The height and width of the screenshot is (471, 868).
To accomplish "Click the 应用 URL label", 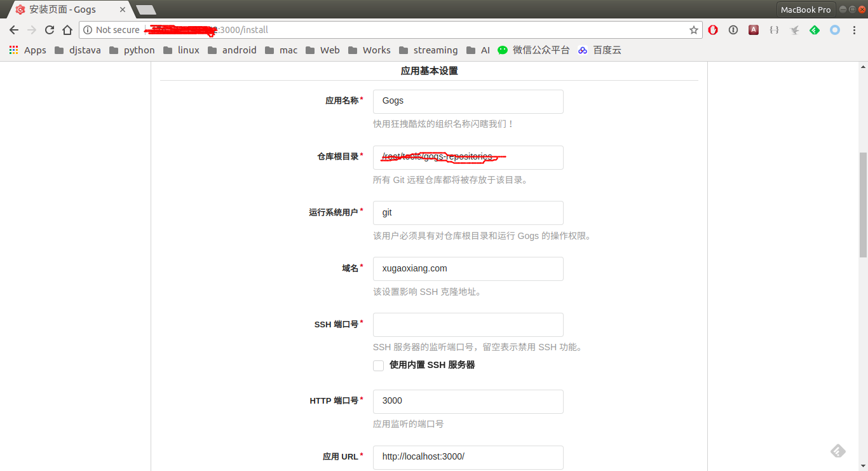I will [341, 456].
